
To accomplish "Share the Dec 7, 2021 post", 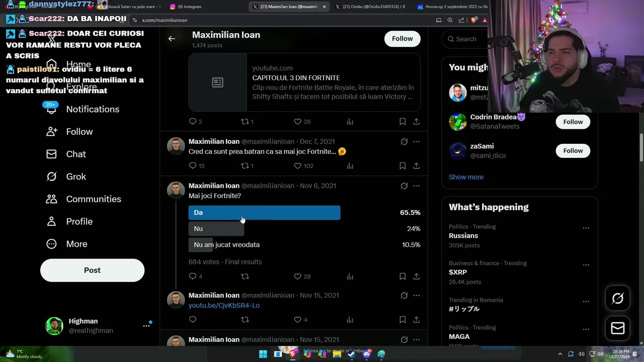I will (x=417, y=166).
